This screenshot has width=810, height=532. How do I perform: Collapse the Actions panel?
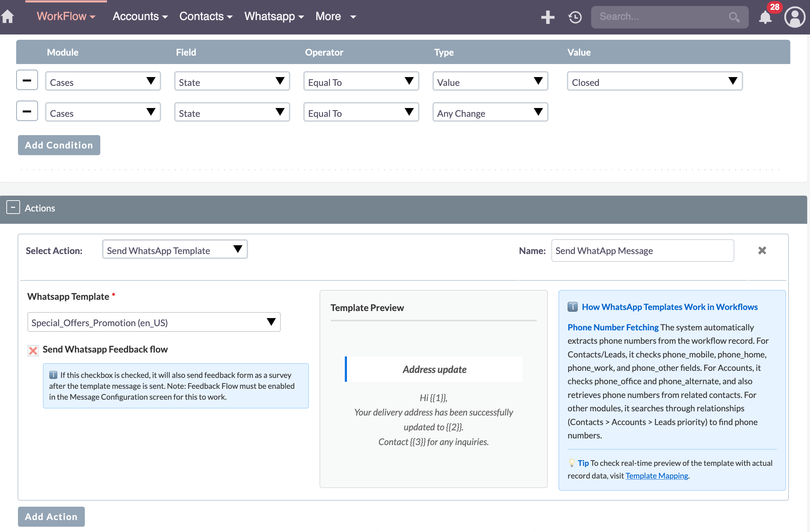click(13, 208)
